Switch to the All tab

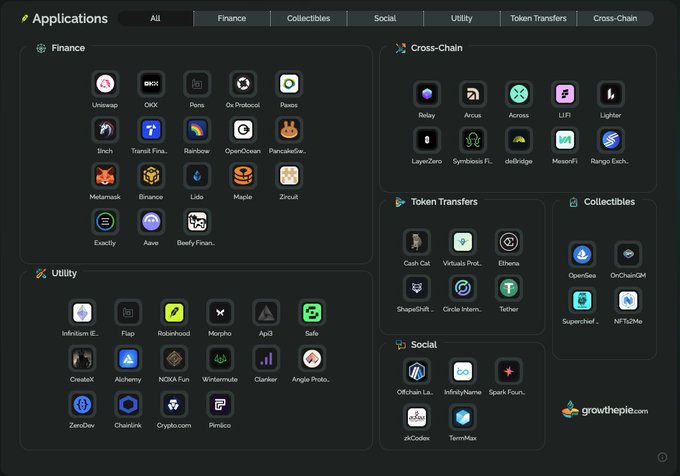pos(155,18)
